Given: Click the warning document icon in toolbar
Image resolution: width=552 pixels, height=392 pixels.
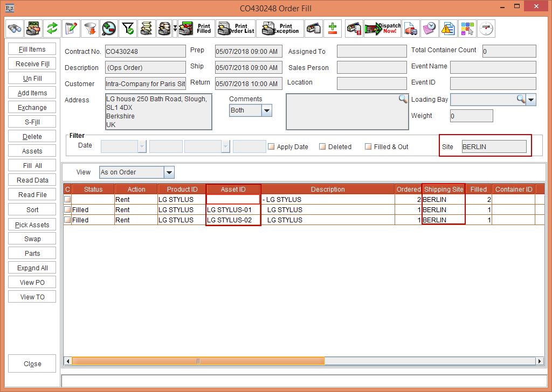Looking at the screenshot, I should [447, 28].
